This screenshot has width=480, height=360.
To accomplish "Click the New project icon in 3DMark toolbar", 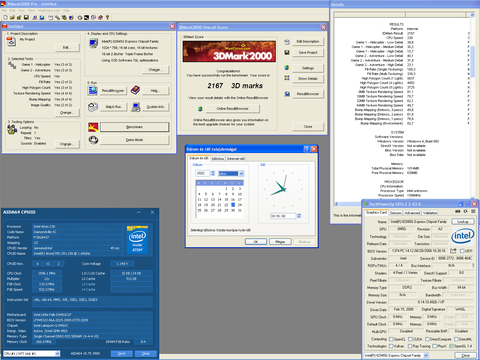I will pyautogui.click(x=5, y=17).
